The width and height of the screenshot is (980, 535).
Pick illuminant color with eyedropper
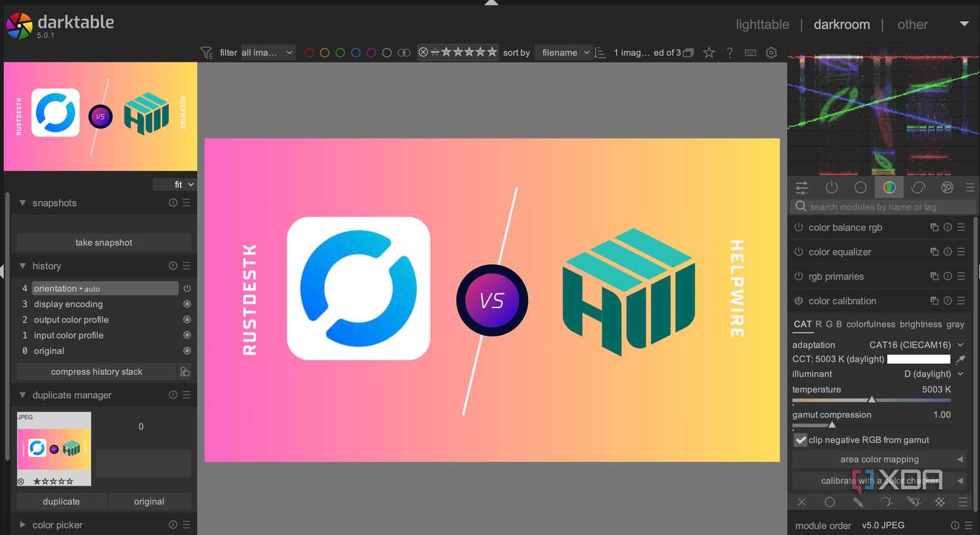pyautogui.click(x=960, y=359)
